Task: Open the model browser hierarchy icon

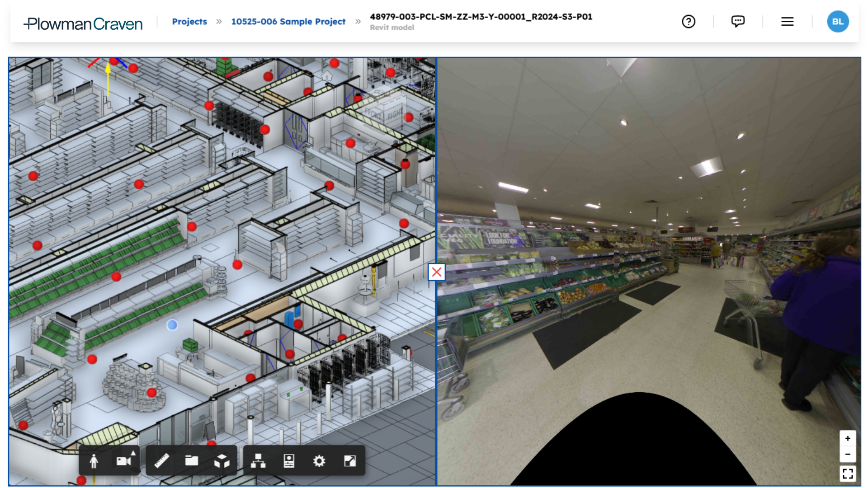Action: click(258, 461)
